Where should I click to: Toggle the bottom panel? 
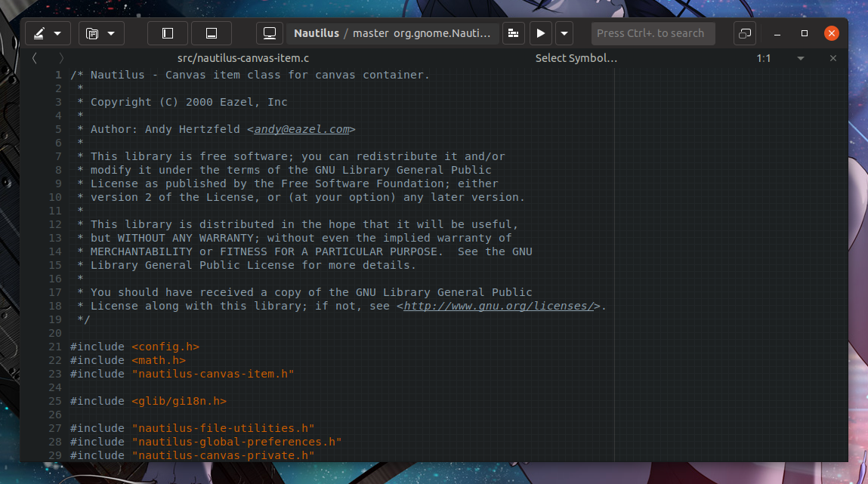212,34
